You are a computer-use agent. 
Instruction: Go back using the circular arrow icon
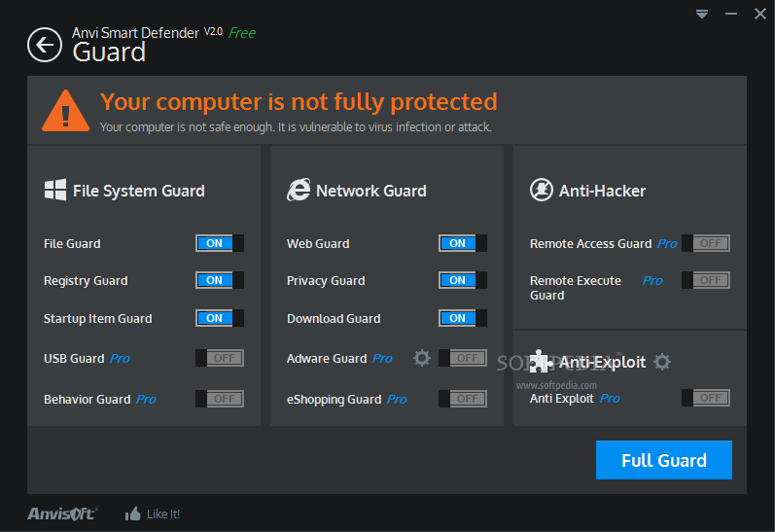pos(45,45)
